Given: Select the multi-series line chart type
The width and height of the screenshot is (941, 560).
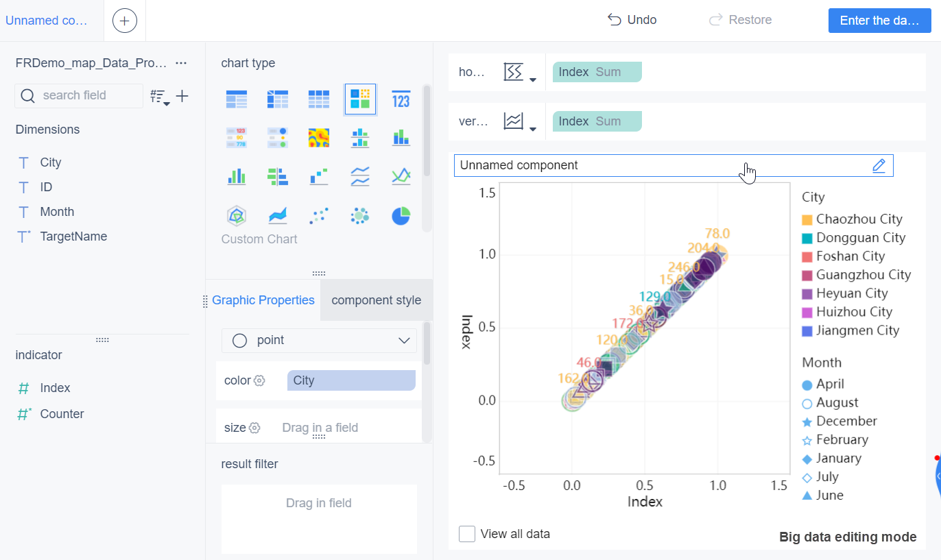Looking at the screenshot, I should point(401,177).
